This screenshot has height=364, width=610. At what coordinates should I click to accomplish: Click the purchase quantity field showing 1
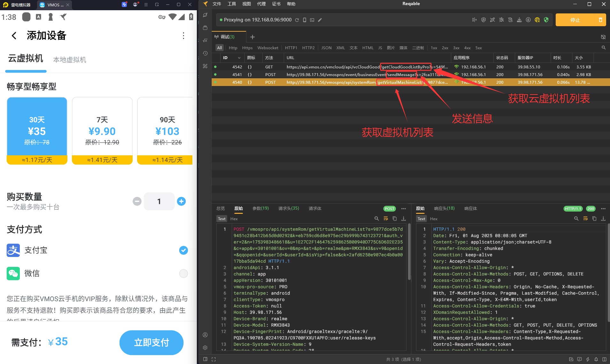tap(159, 201)
